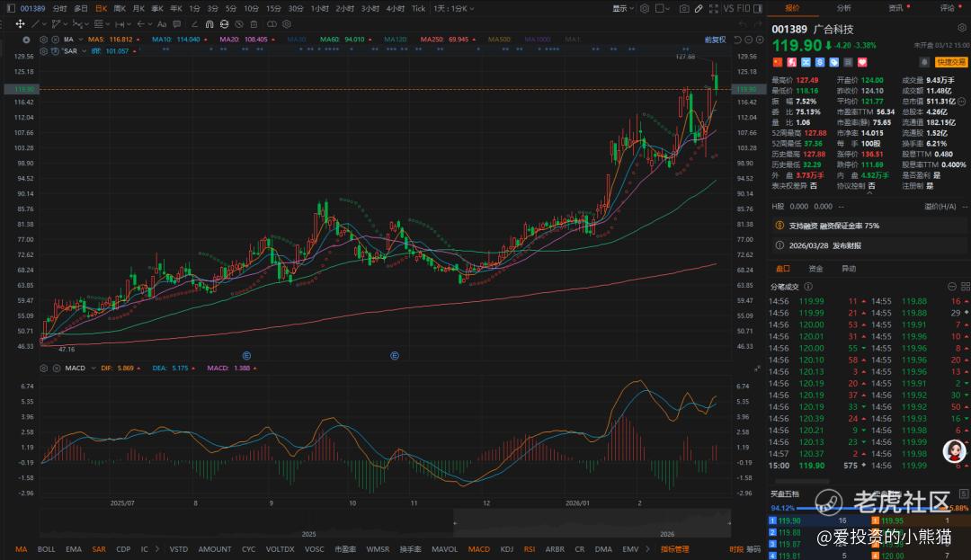The width and height of the screenshot is (971, 560).
Task: Open MA indicator settings gear
Action: [43, 40]
